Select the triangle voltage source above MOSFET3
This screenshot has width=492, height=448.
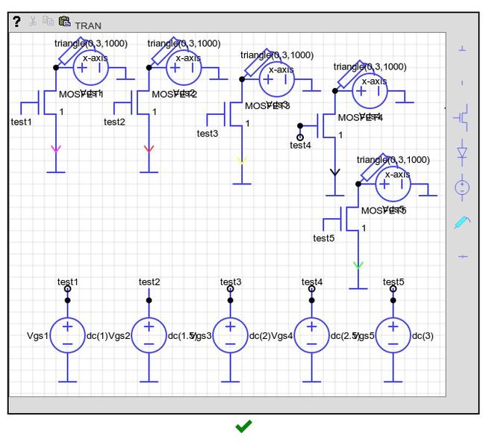pyautogui.click(x=276, y=78)
